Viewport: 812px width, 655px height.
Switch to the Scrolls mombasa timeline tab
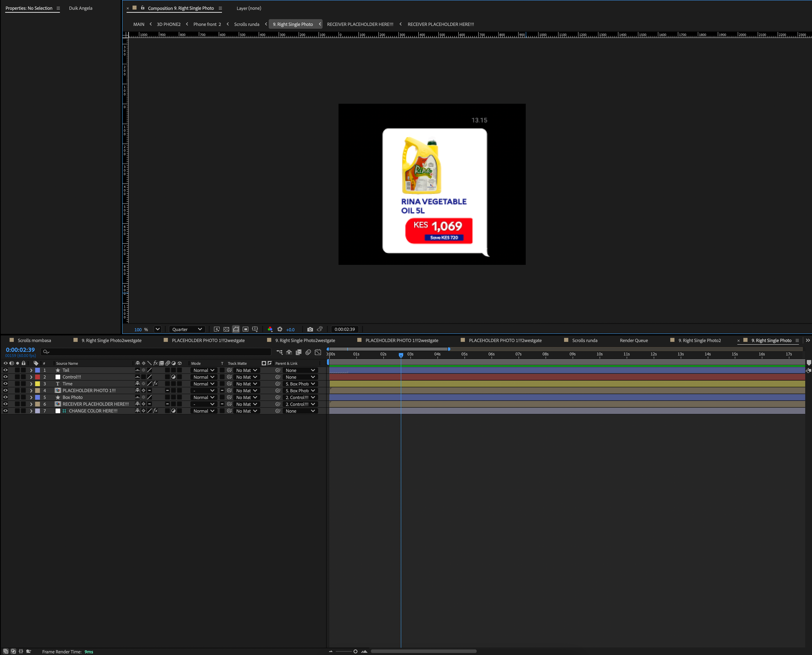pyautogui.click(x=34, y=340)
